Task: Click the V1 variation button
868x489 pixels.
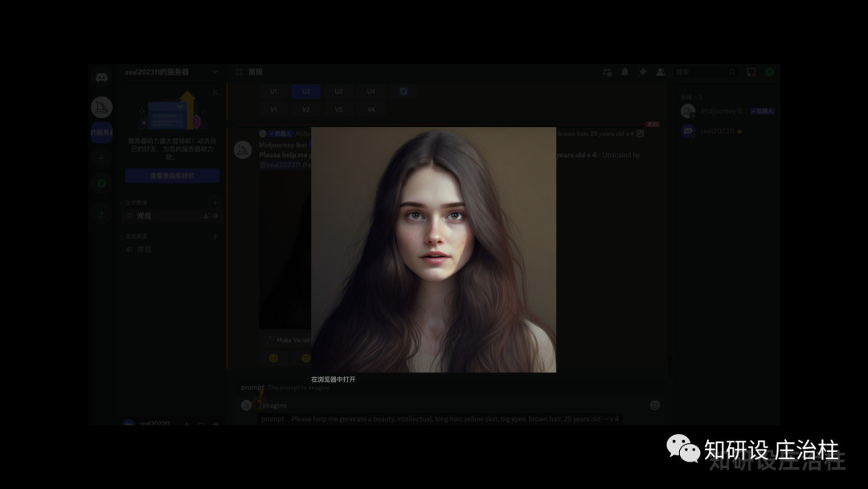Action: click(x=273, y=109)
